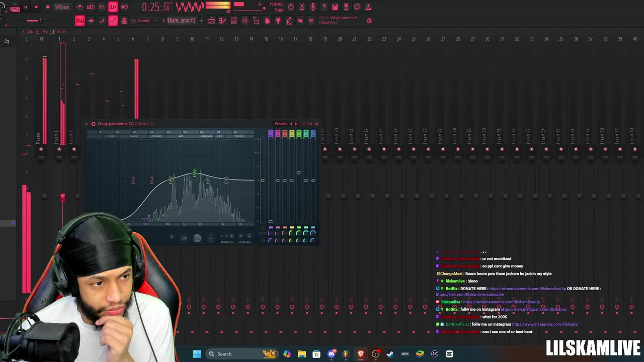Open the shopping cart content library

tap(311, 21)
